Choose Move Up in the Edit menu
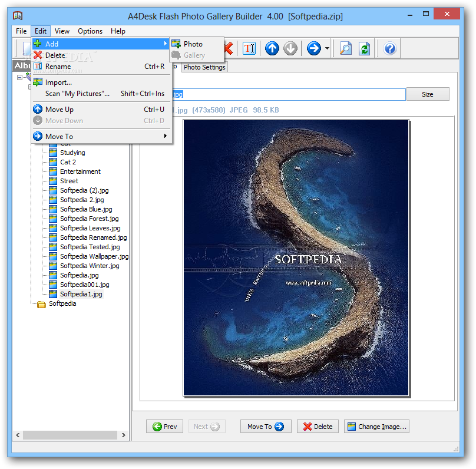This screenshot has width=476, height=469. click(101, 109)
